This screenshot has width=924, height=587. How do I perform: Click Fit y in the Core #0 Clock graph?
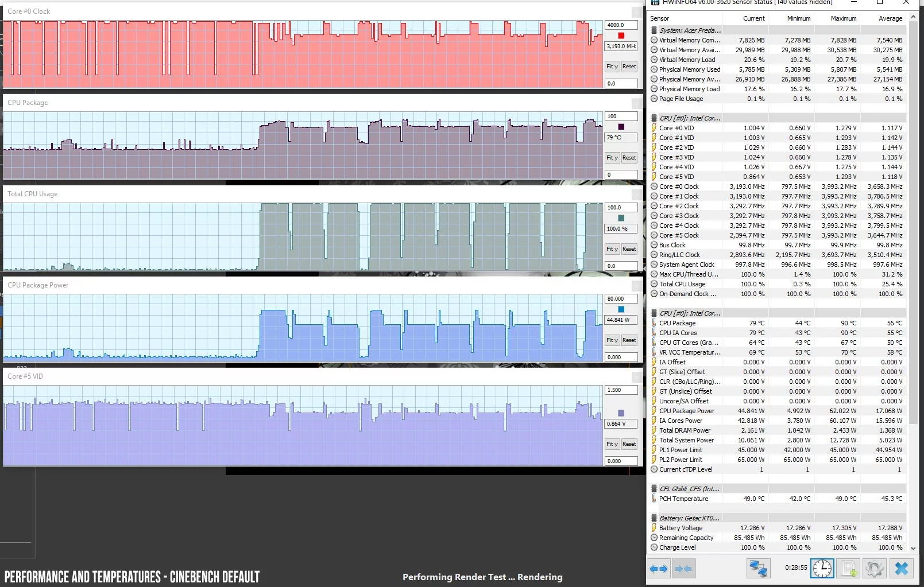pyautogui.click(x=612, y=67)
